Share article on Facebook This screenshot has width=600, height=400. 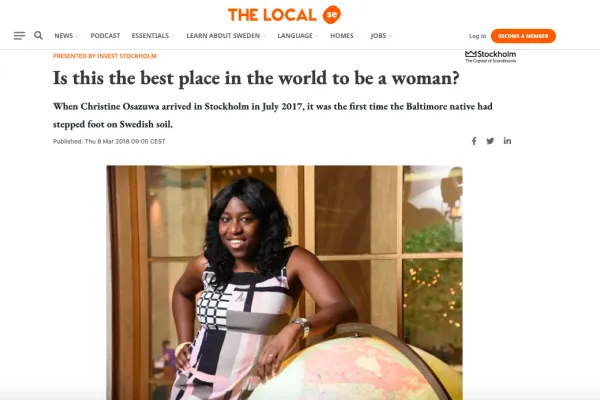pos(474,141)
